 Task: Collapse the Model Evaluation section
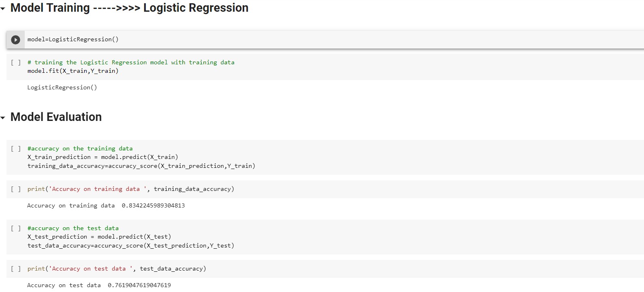[3, 117]
